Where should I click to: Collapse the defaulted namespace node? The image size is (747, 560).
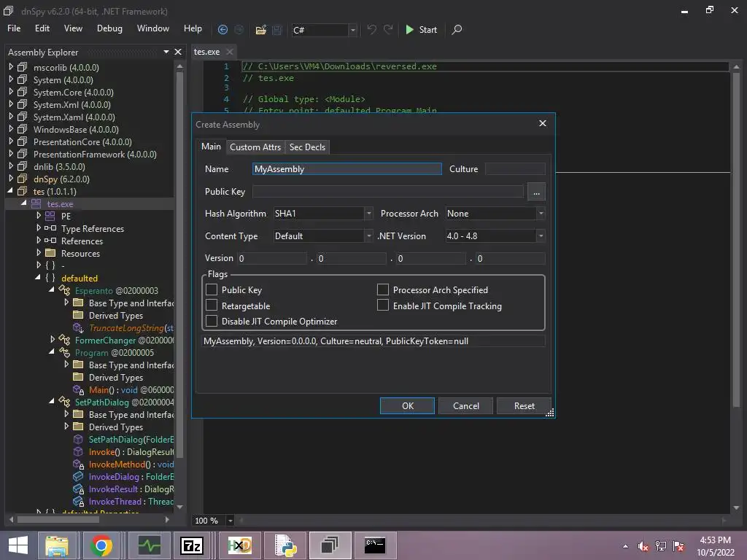[38, 278]
